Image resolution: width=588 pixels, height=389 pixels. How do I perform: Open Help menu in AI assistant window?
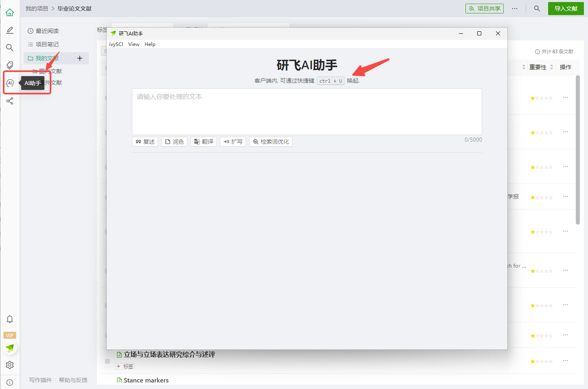point(150,44)
